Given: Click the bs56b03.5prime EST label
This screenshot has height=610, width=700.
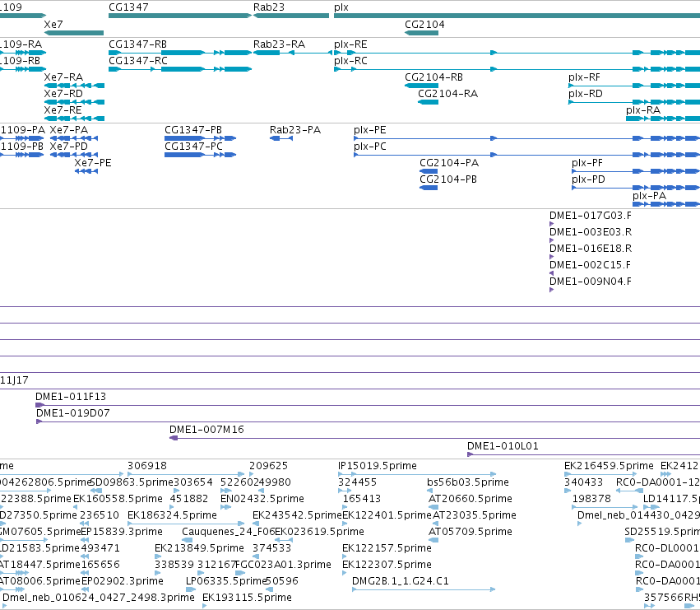Looking at the screenshot, I should pyautogui.click(x=468, y=482).
